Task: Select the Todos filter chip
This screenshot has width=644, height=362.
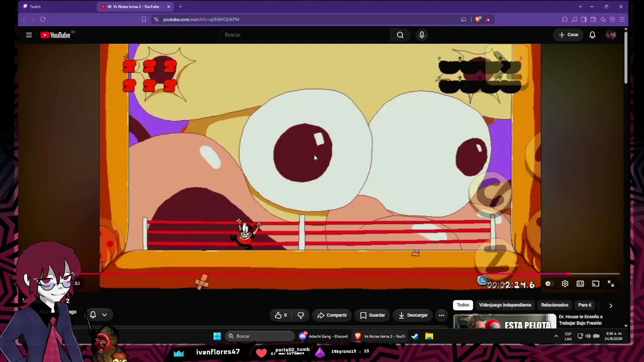Action: (x=463, y=305)
